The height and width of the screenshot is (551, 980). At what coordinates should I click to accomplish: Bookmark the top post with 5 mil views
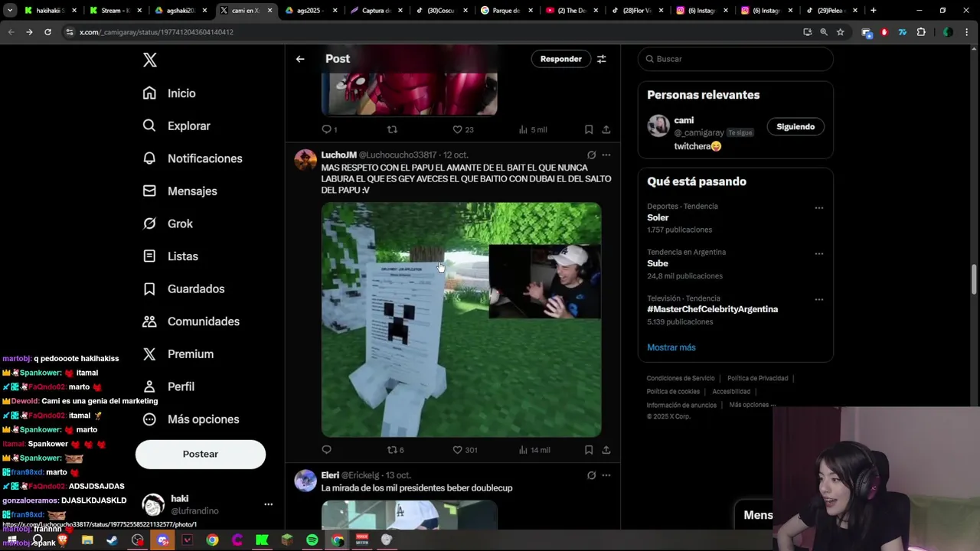[589, 129]
